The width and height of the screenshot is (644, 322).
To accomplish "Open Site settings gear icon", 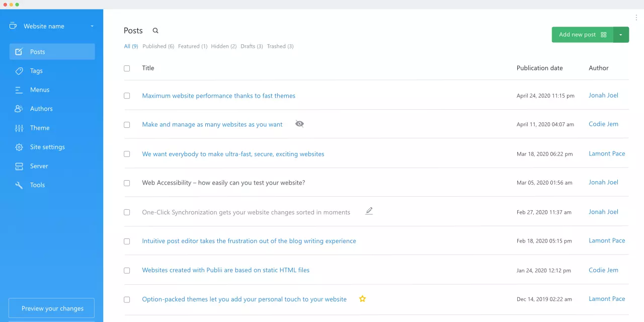I will click(x=19, y=147).
